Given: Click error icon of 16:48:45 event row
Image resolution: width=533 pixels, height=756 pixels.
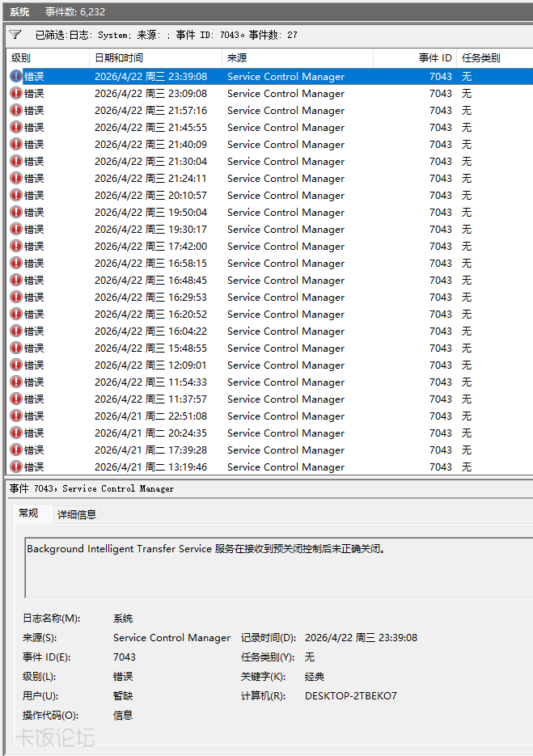Looking at the screenshot, I should (x=16, y=280).
